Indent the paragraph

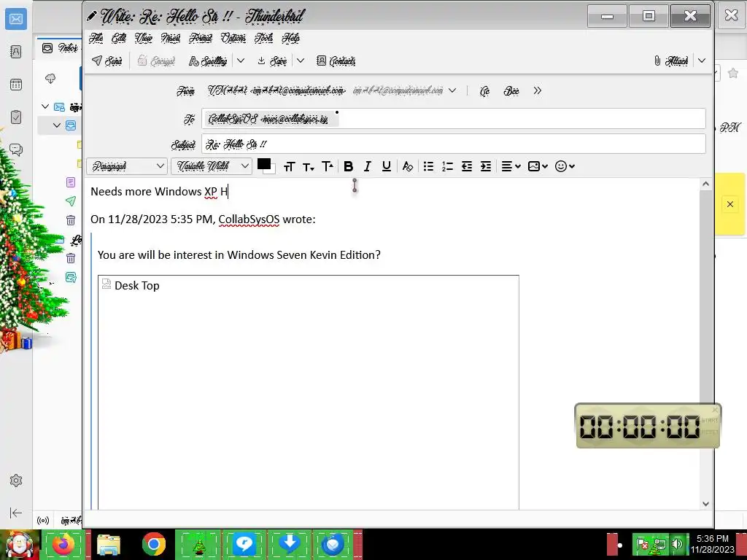click(x=486, y=167)
